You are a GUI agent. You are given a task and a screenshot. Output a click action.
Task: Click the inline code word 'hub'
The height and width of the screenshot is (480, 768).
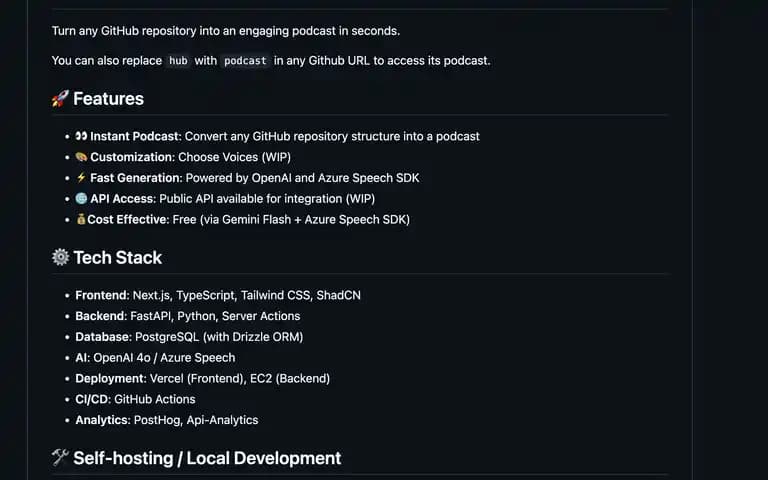click(x=178, y=61)
